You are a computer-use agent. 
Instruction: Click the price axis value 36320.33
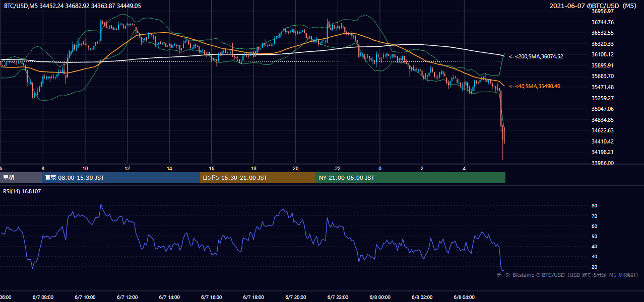[602, 44]
